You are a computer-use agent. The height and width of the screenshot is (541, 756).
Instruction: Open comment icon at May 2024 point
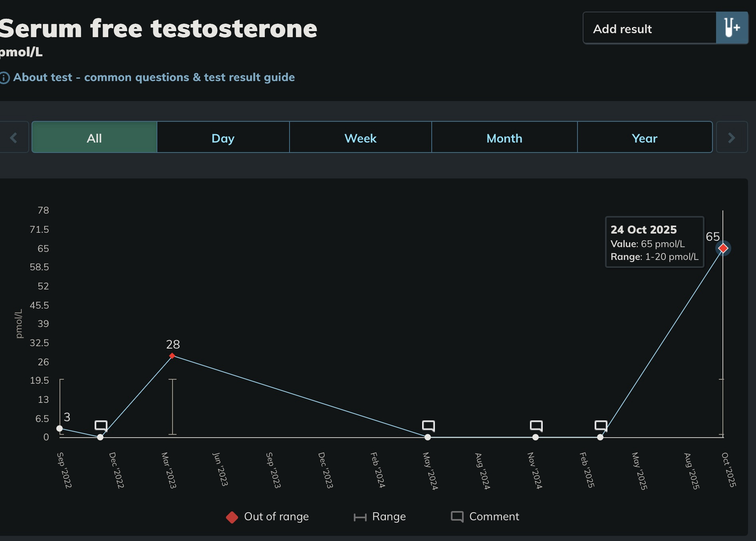(x=428, y=426)
